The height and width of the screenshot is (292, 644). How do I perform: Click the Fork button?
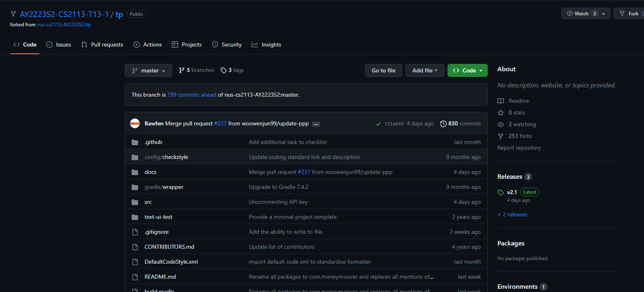[x=629, y=14]
